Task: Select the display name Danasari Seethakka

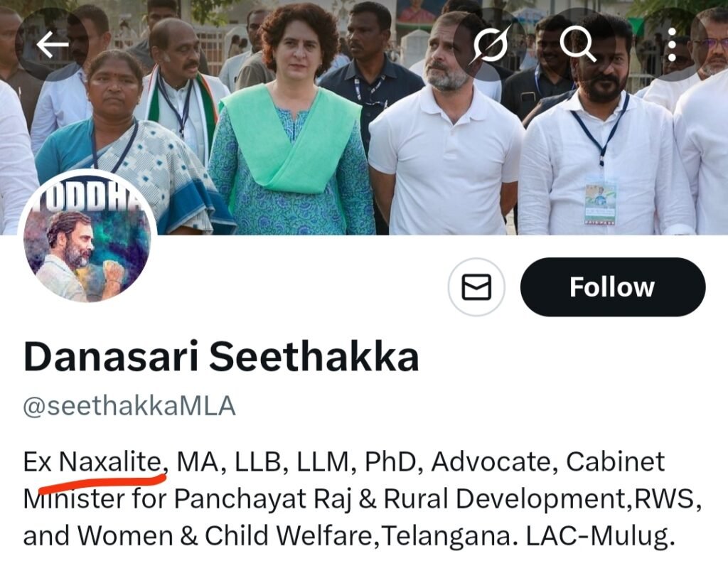Action: point(221,357)
